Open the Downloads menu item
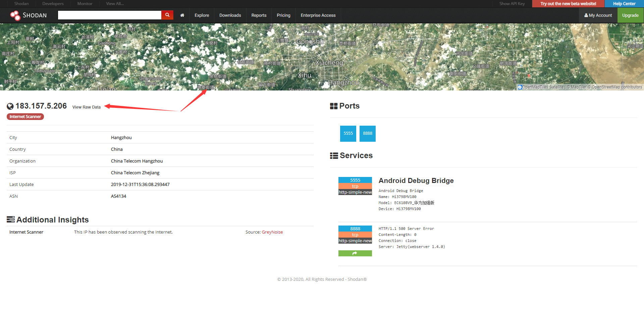The image size is (644, 317). (230, 15)
